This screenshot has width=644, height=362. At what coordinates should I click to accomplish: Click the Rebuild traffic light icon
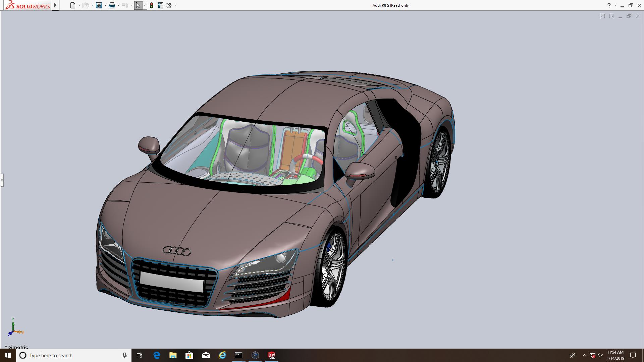[x=152, y=5]
